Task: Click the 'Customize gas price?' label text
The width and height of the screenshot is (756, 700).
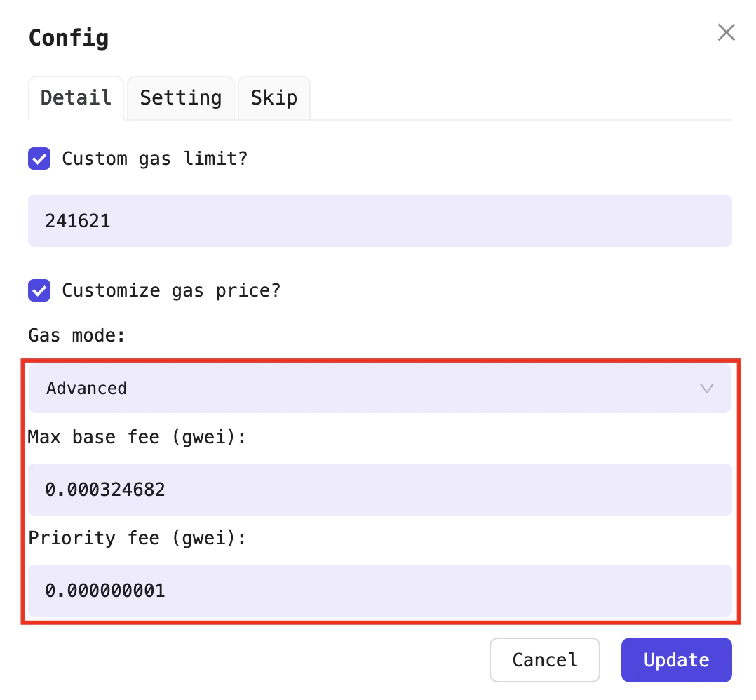Action: 171,290
